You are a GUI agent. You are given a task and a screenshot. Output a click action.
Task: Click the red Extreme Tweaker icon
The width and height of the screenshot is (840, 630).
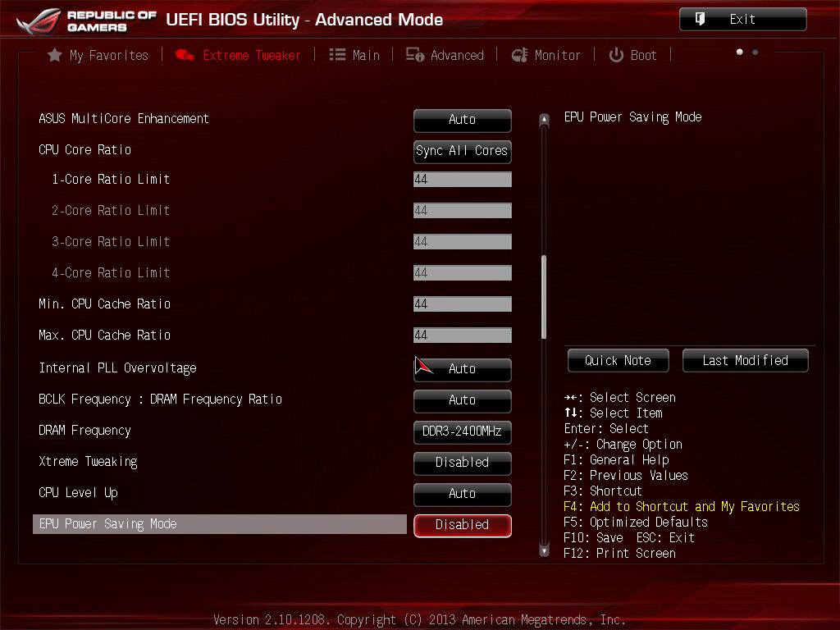click(185, 55)
